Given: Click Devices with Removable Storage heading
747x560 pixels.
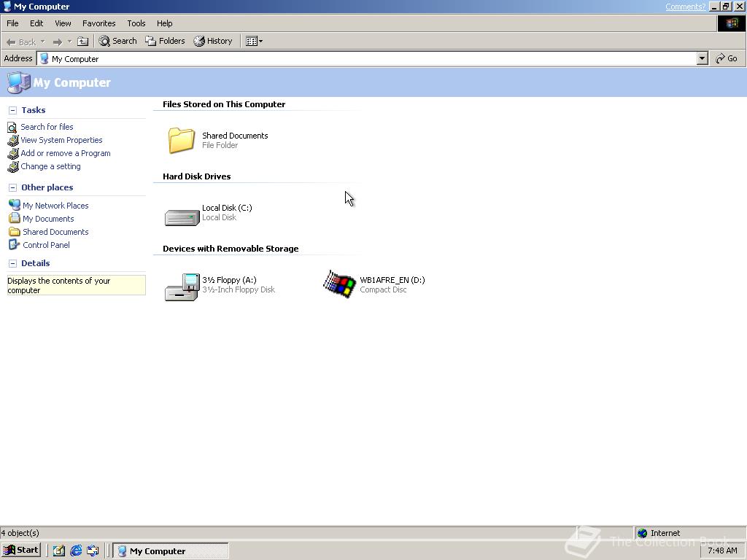Looking at the screenshot, I should [231, 249].
